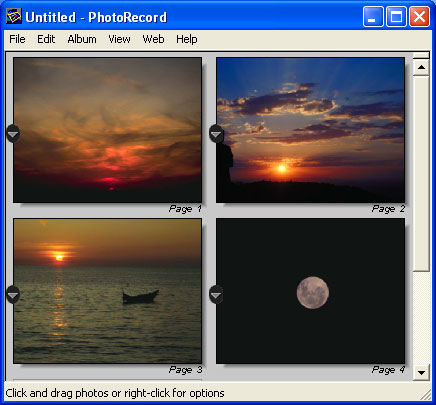This screenshot has height=405, width=436.
Task: Open the Page 4 moon photo dropdown arrow
Action: [216, 295]
